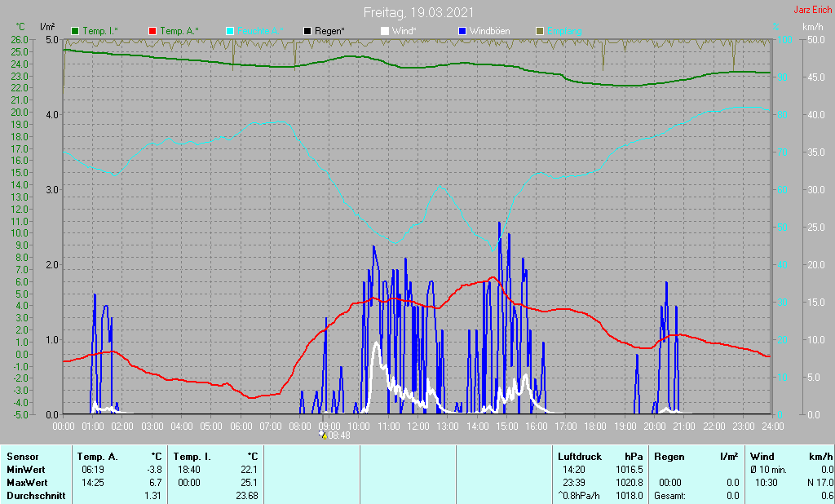The width and height of the screenshot is (835, 504).
Task: Click the wind average value '0.6'
Action: click(x=827, y=496)
